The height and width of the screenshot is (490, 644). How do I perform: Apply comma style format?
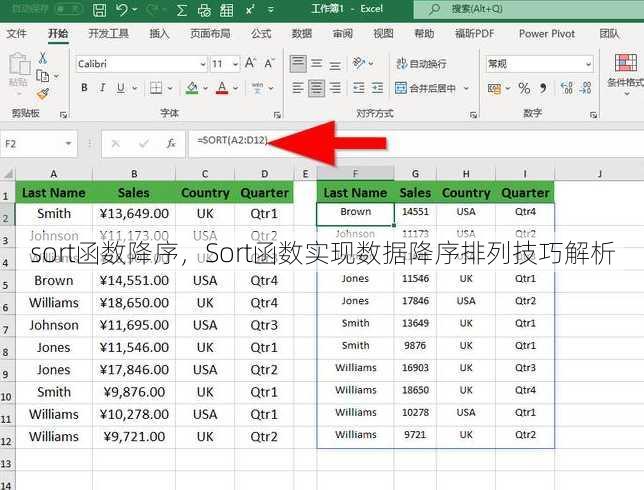point(543,88)
